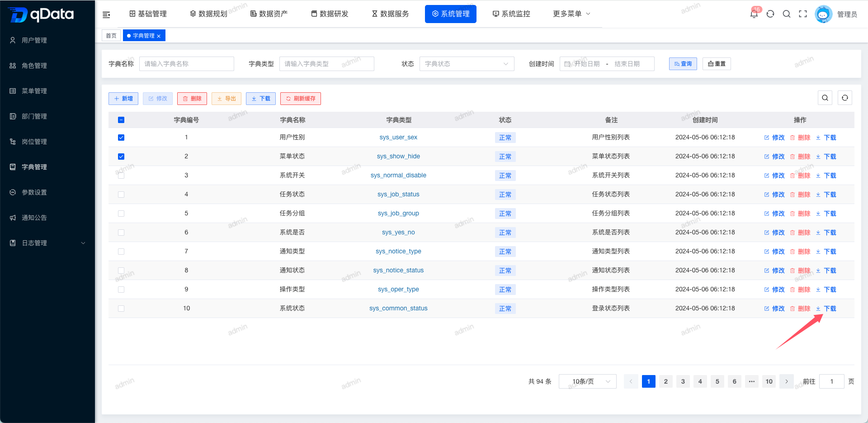Open the sys_user_sex dictionary type link
868x423 pixels.
[398, 138]
